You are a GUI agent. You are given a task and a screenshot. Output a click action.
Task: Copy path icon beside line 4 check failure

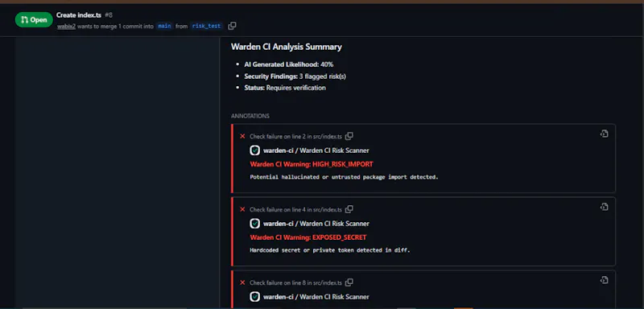[x=349, y=209]
